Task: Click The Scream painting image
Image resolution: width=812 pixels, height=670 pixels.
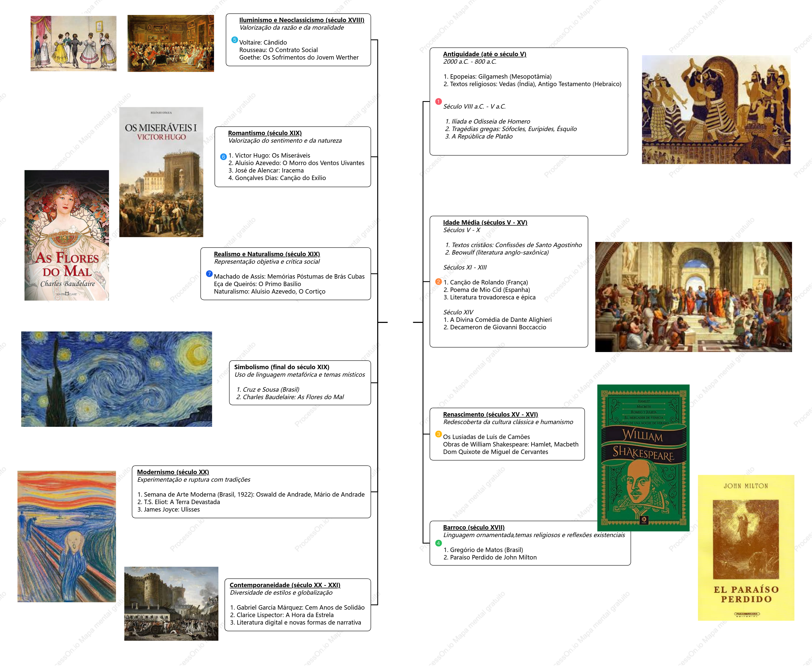Action: tap(67, 536)
